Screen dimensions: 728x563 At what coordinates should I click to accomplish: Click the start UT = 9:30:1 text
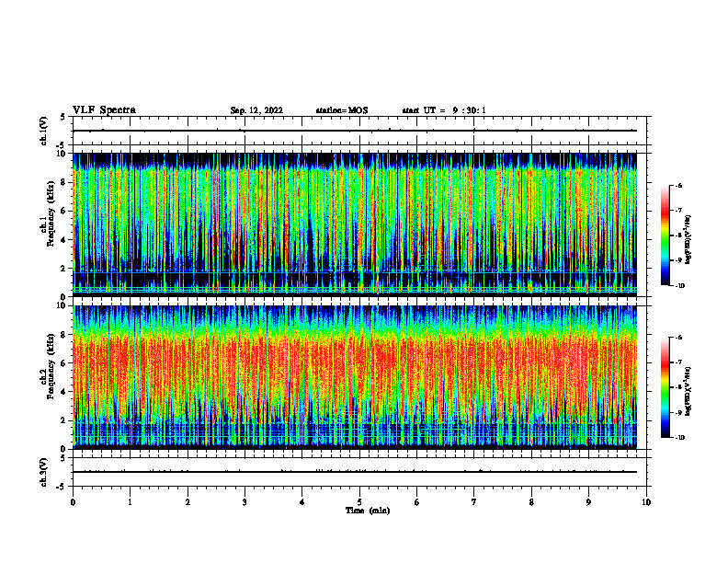coord(444,110)
